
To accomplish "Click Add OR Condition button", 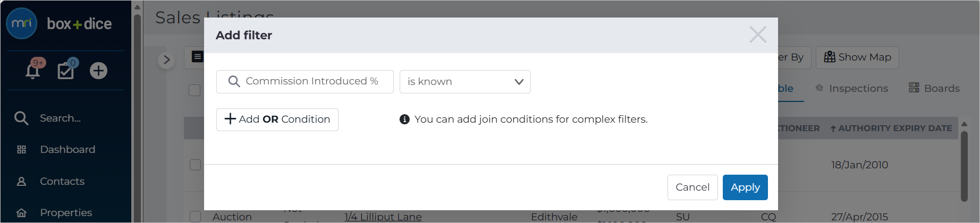I will pos(277,119).
